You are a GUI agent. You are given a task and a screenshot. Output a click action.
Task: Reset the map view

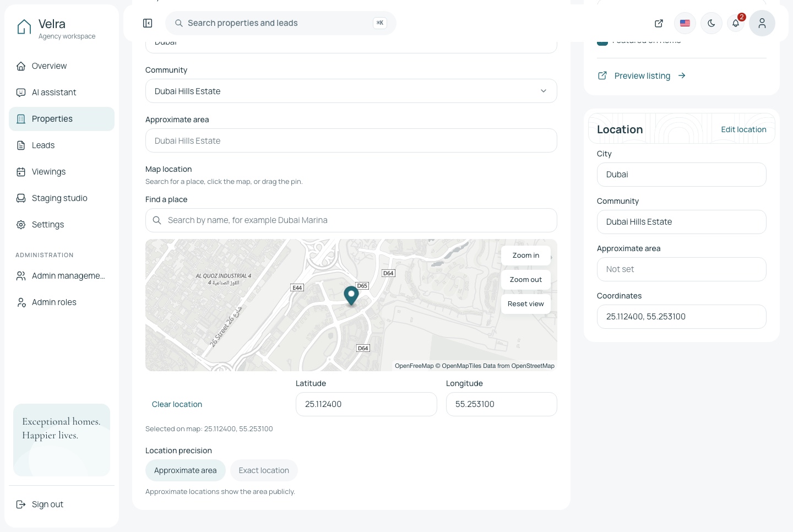tap(526, 304)
